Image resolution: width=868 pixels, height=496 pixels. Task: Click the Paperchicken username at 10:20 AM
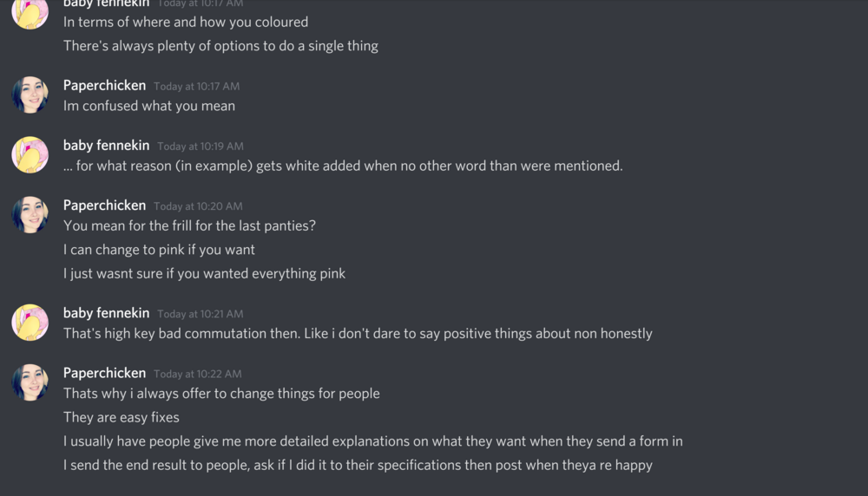pyautogui.click(x=105, y=206)
